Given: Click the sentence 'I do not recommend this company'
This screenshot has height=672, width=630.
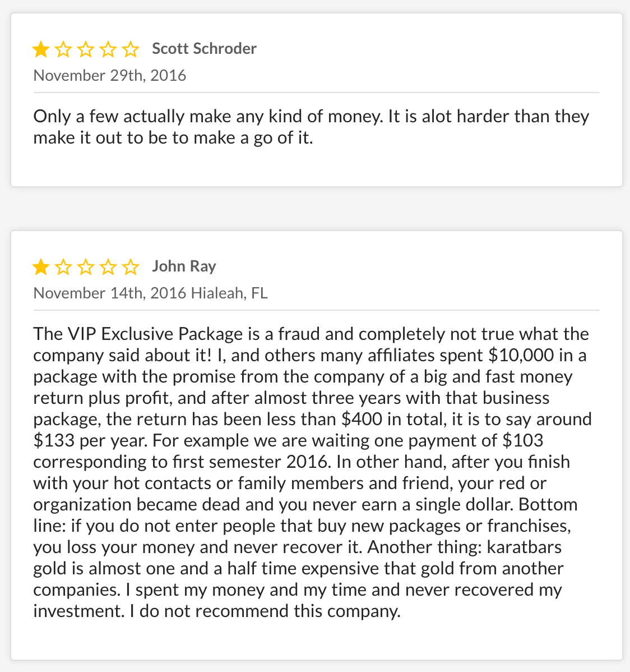Looking at the screenshot, I should click(x=265, y=611).
